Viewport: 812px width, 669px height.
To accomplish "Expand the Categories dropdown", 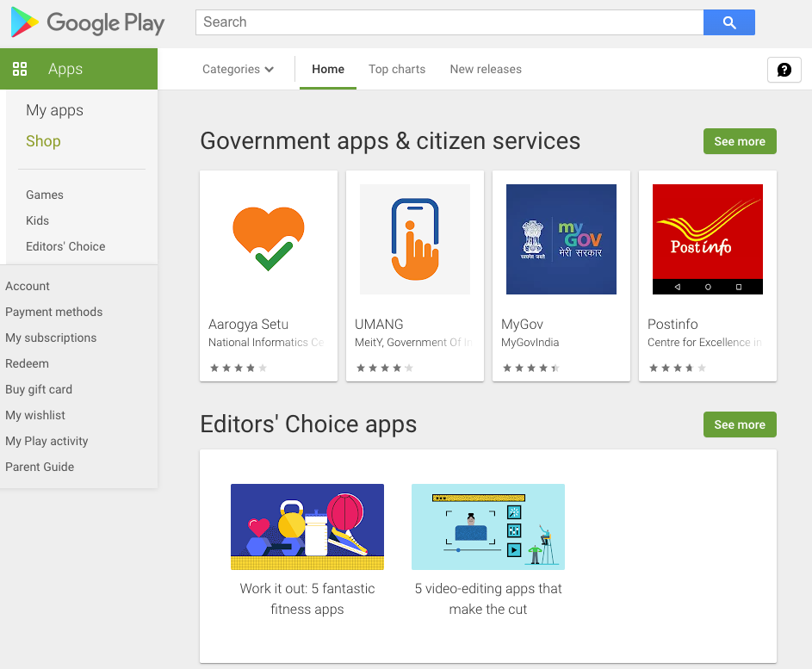I will coord(238,70).
